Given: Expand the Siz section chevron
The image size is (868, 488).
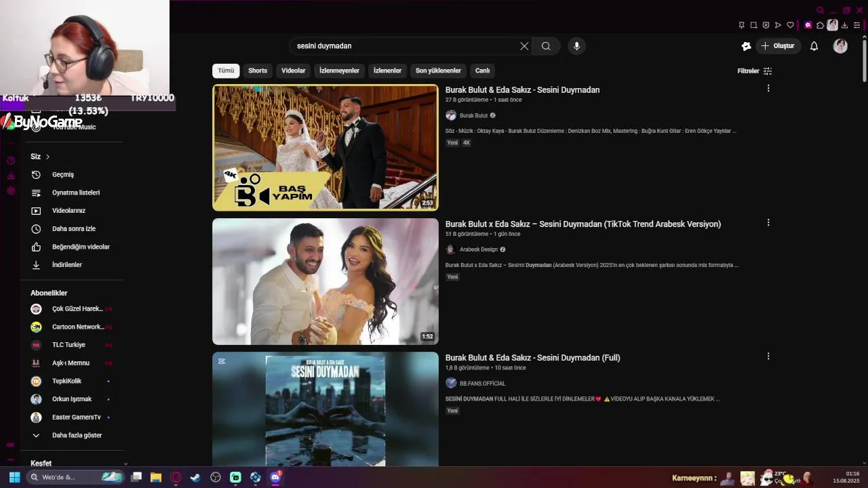Looking at the screenshot, I should [x=47, y=157].
